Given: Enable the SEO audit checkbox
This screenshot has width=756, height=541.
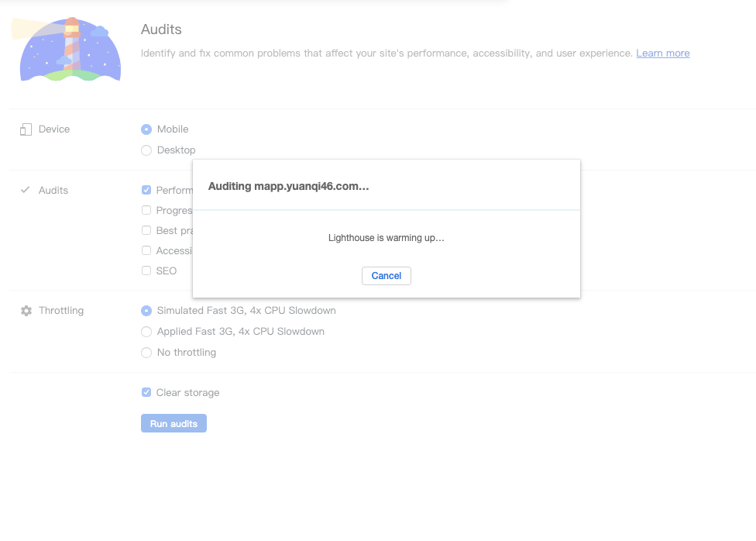Looking at the screenshot, I should point(146,270).
